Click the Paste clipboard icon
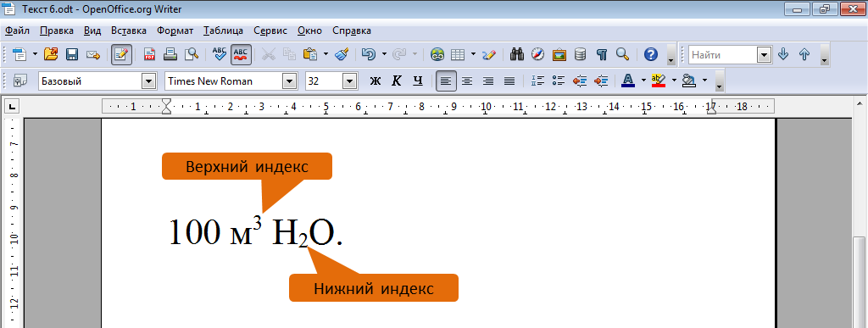 [x=310, y=54]
